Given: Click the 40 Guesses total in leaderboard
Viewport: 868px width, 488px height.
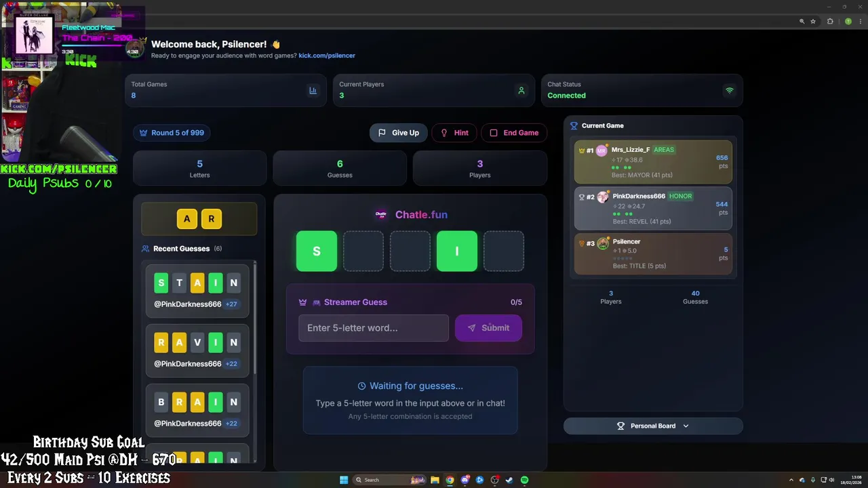Looking at the screenshot, I should (x=695, y=298).
